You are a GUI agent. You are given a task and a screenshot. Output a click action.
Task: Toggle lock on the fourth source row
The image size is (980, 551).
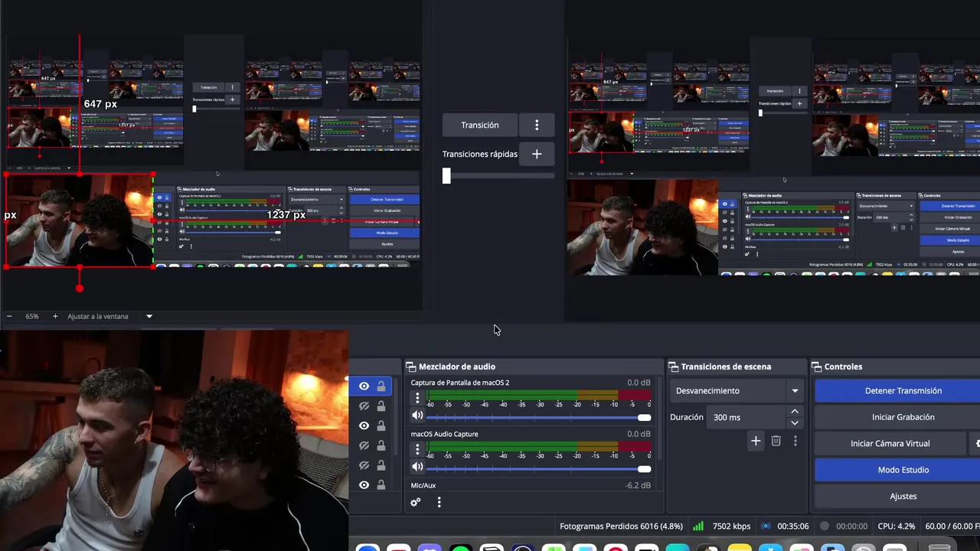pyautogui.click(x=381, y=445)
